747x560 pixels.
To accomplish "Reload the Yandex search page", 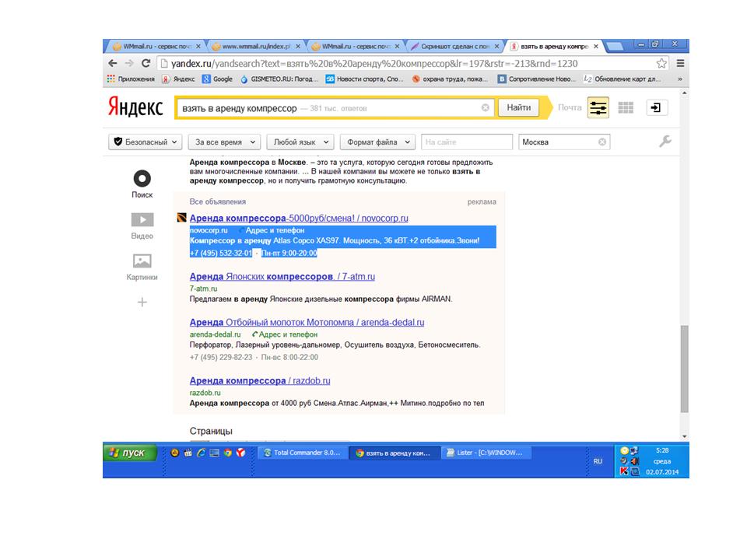I will [x=146, y=63].
